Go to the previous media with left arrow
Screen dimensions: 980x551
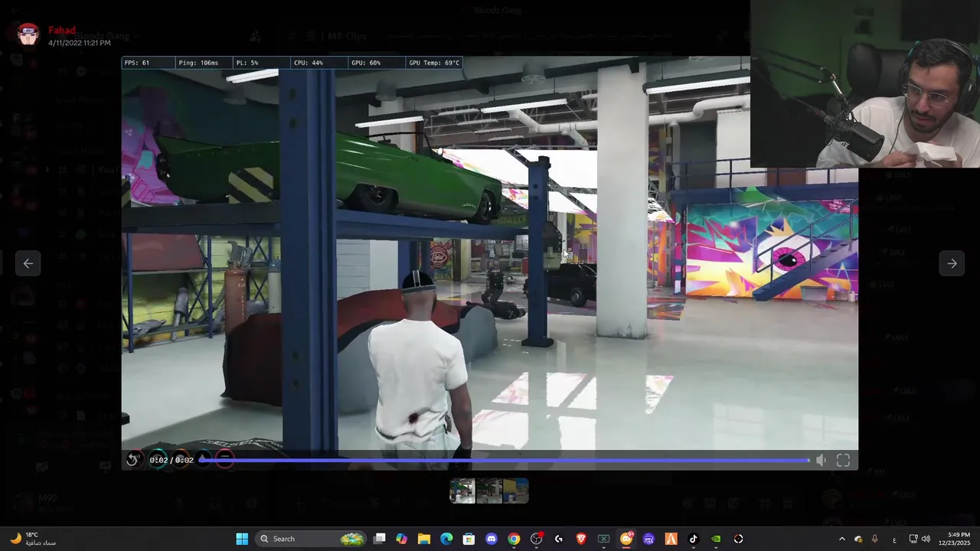[x=28, y=263]
